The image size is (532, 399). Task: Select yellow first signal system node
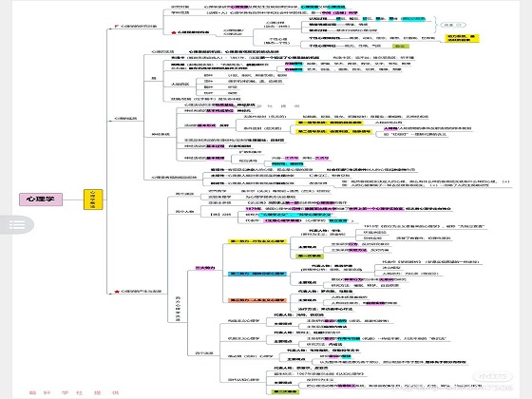point(329,123)
